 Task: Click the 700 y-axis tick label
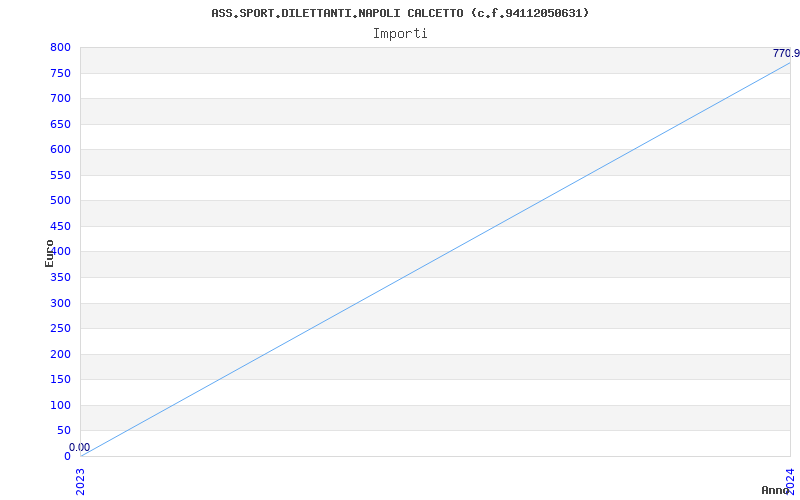[60, 98]
